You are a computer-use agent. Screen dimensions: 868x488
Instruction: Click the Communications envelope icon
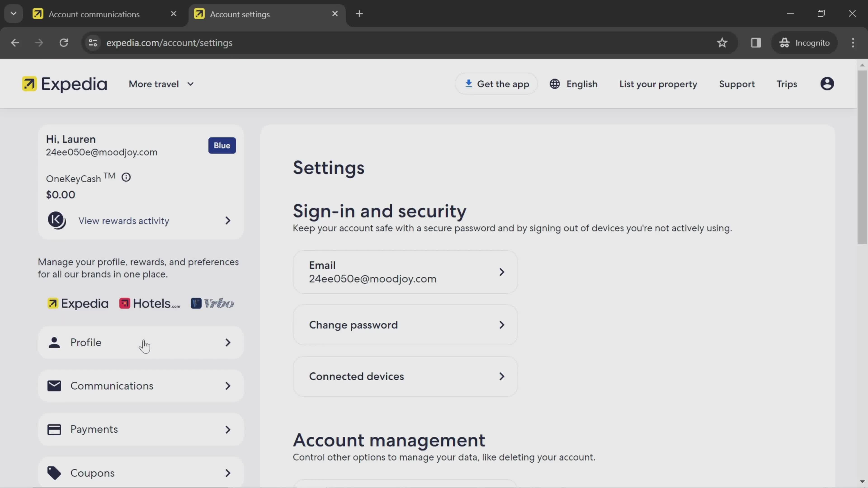pos(54,386)
